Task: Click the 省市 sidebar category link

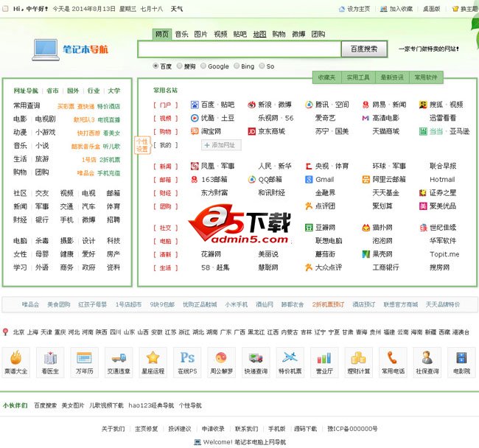Action: pyautogui.click(x=52, y=91)
